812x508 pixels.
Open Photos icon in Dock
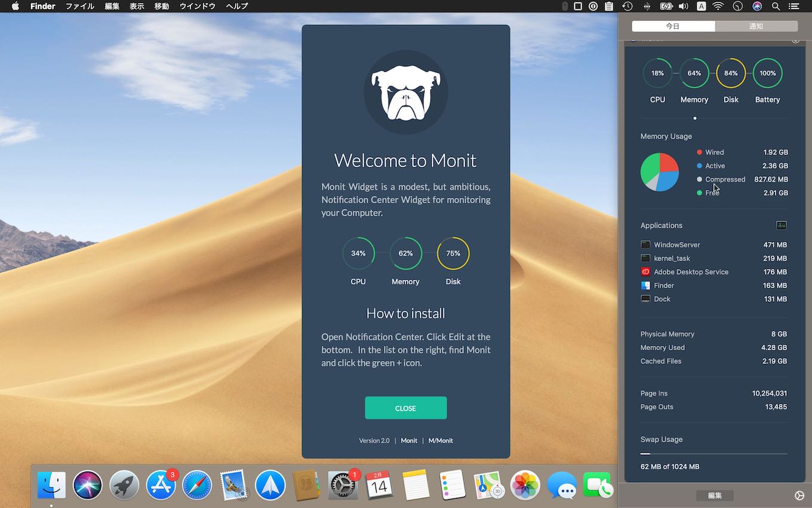click(525, 485)
